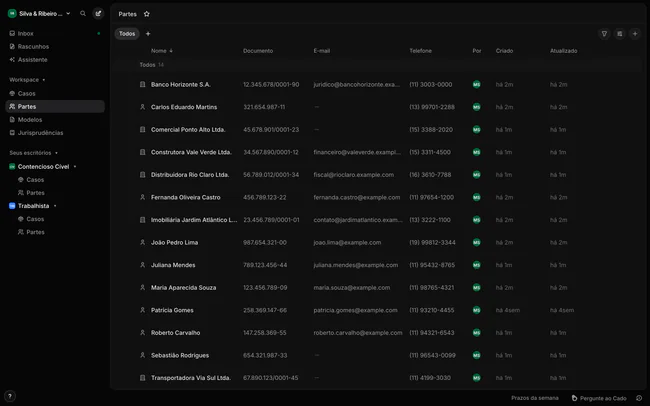This screenshot has width=650, height=406.
Task: Collapse the Seus escritórios section
Action: (56, 153)
